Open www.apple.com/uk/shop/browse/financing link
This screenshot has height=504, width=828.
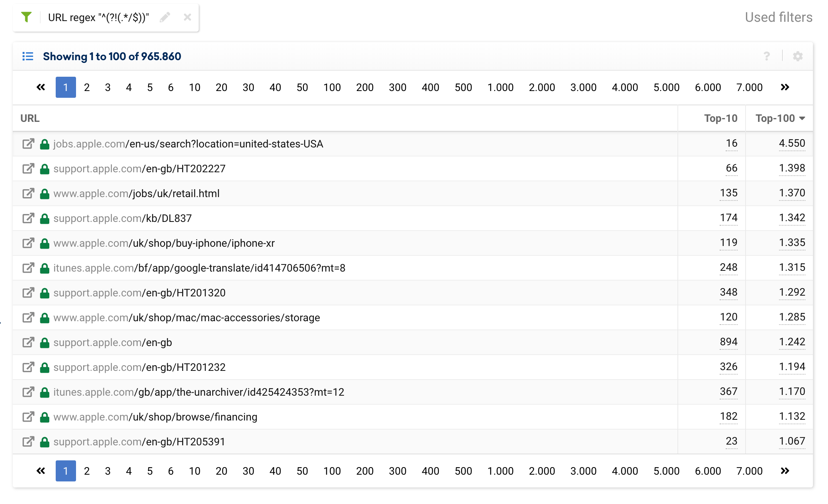point(155,417)
